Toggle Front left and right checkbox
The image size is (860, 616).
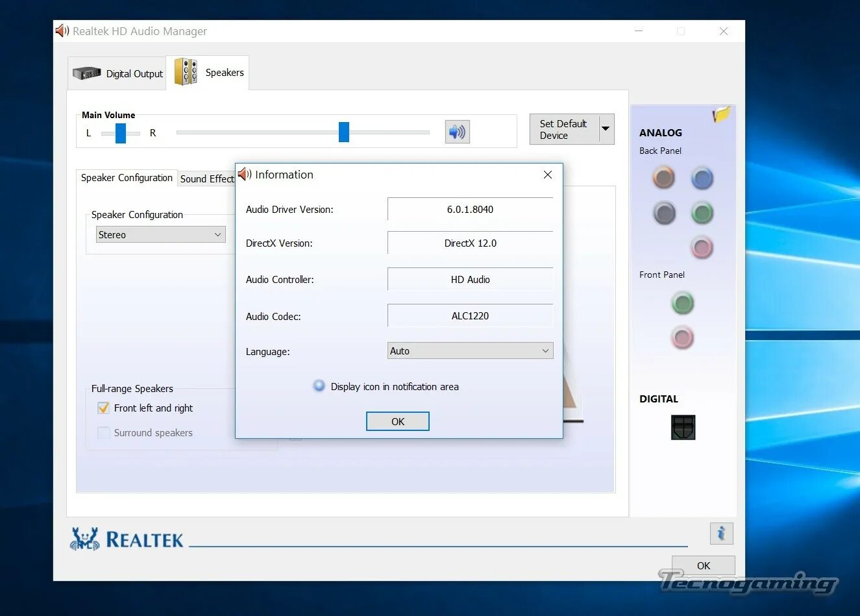click(x=103, y=408)
